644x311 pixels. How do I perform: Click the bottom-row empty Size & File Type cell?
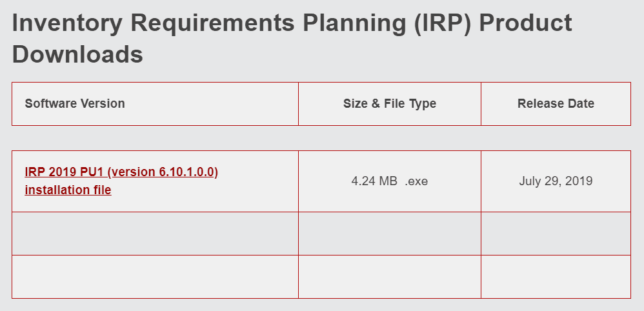click(x=390, y=277)
